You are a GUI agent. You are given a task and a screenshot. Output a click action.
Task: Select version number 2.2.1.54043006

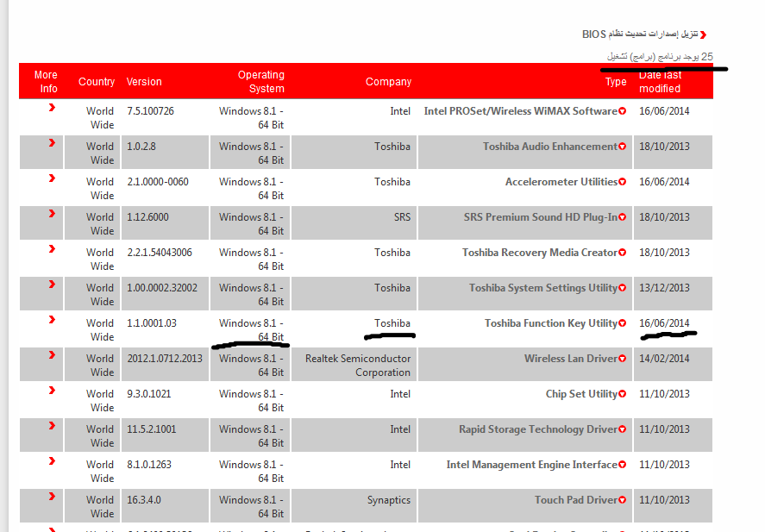click(x=160, y=253)
